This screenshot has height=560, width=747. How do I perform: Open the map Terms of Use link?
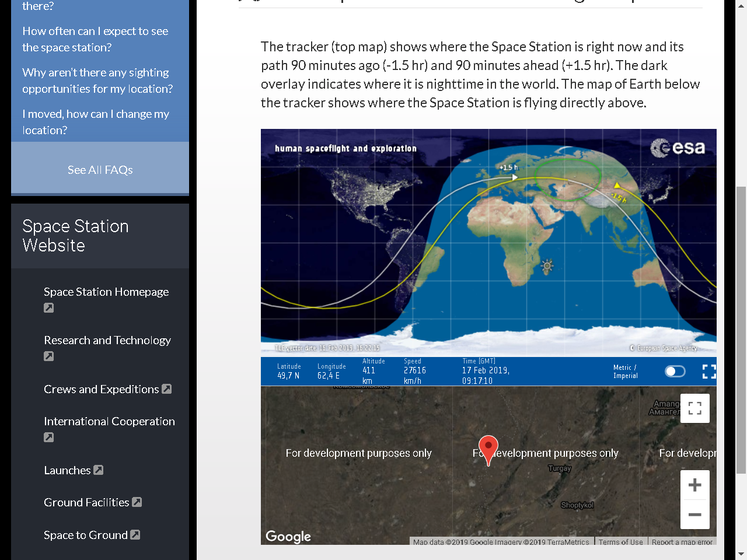(620, 542)
